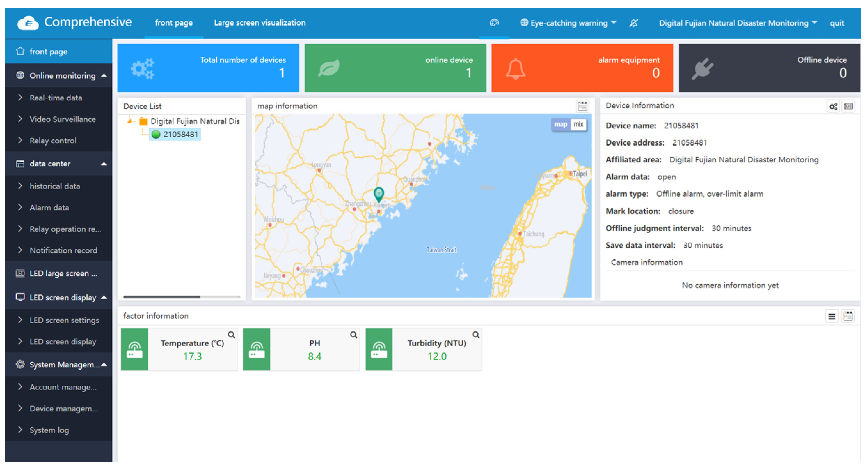Click the Taipei label on the map
This screenshot has width=868, height=467.
(x=580, y=174)
